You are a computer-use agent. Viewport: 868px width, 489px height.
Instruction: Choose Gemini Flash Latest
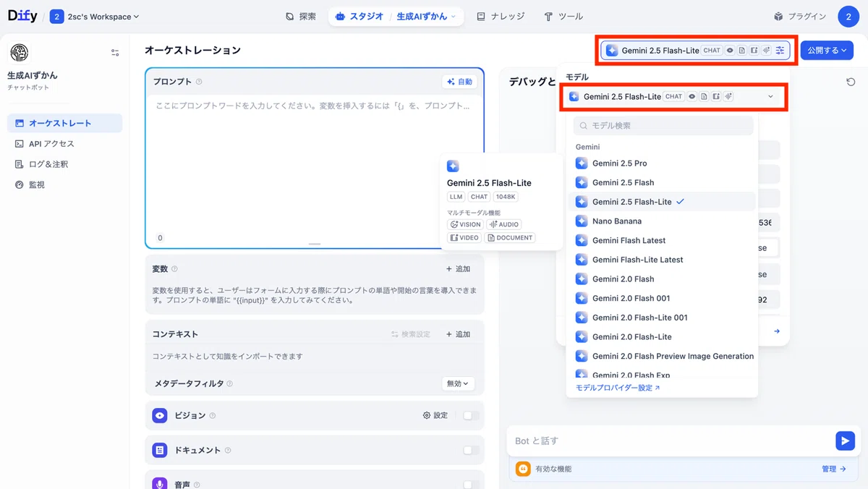point(663,240)
